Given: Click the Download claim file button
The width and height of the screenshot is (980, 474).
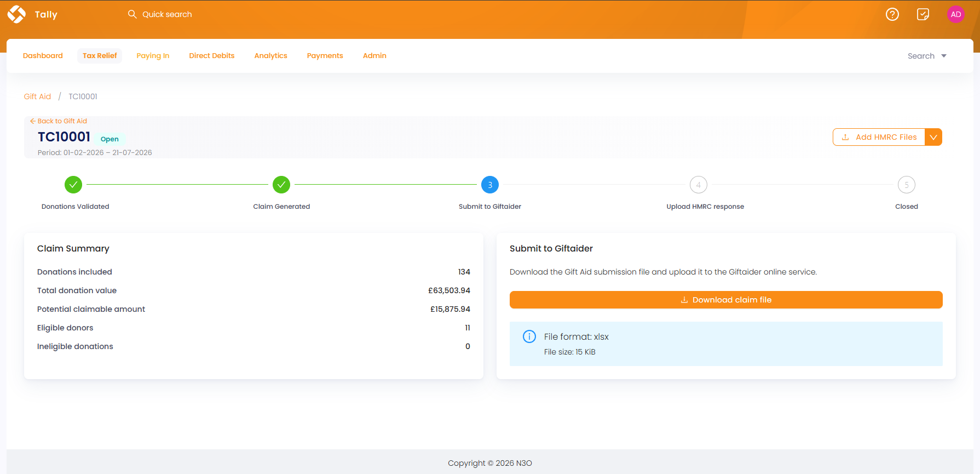Looking at the screenshot, I should tap(726, 300).
